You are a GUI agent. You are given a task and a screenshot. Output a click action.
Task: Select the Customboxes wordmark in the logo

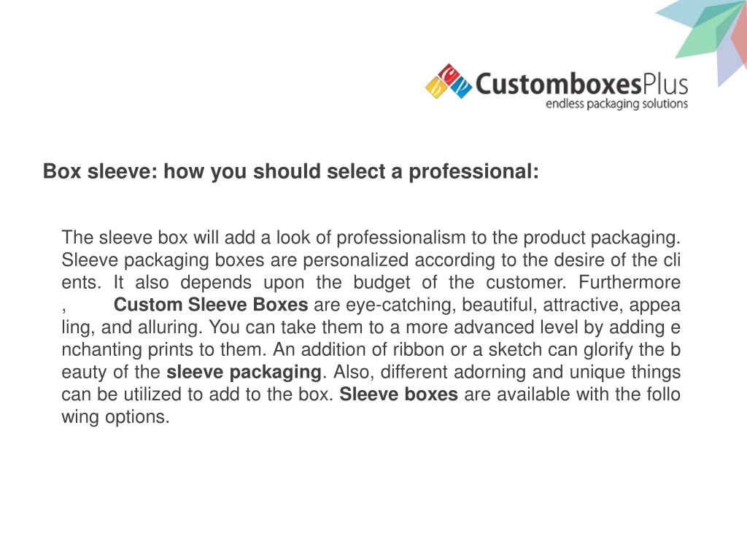coord(558,84)
